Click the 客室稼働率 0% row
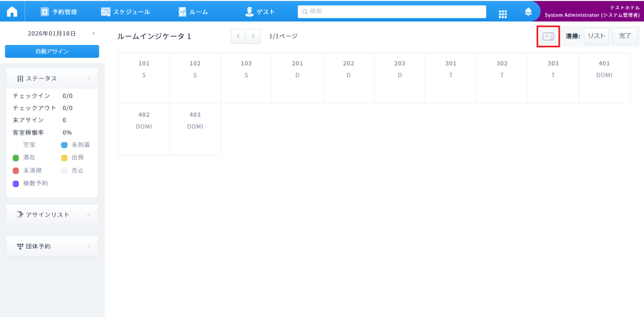 pos(42,132)
